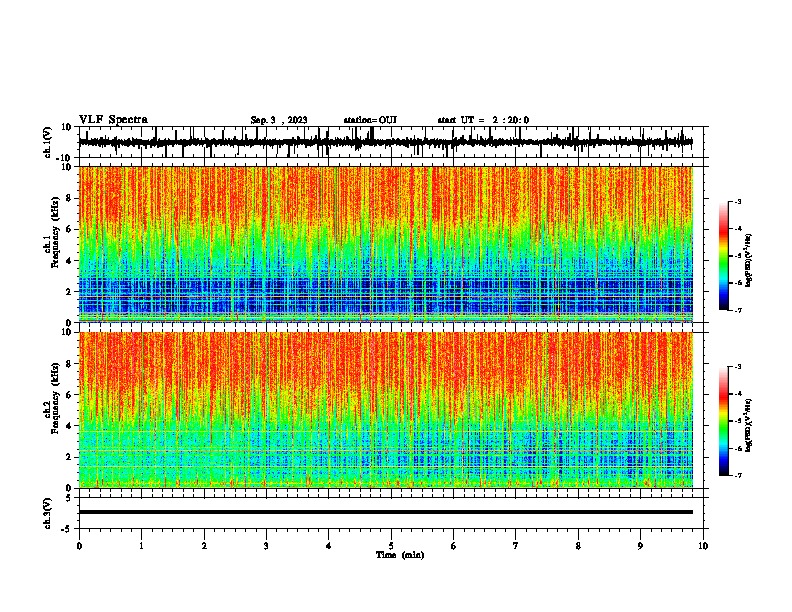The image size is (792, 612).
Task: Click the 'ch.3(V)' axis label
Action: (x=48, y=513)
